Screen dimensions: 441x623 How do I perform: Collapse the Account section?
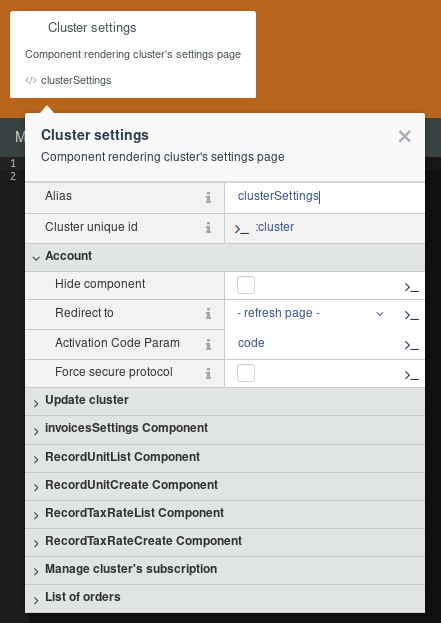pos(225,256)
